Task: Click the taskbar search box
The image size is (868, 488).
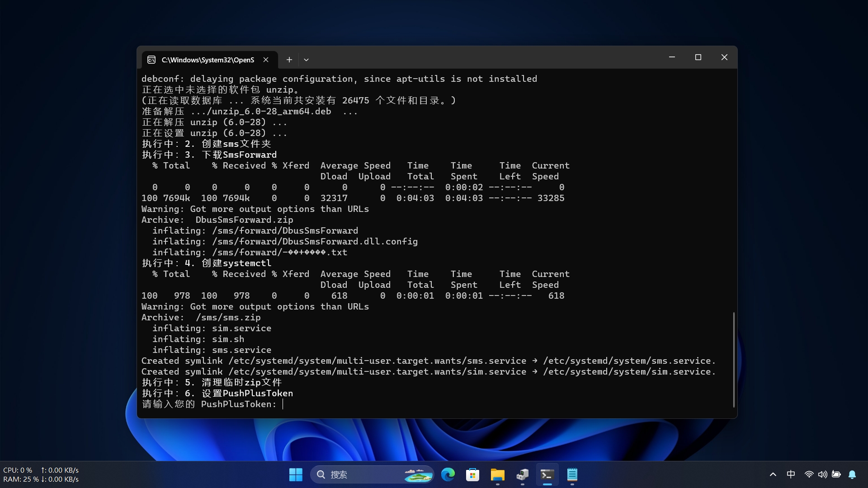Action: pos(362,474)
